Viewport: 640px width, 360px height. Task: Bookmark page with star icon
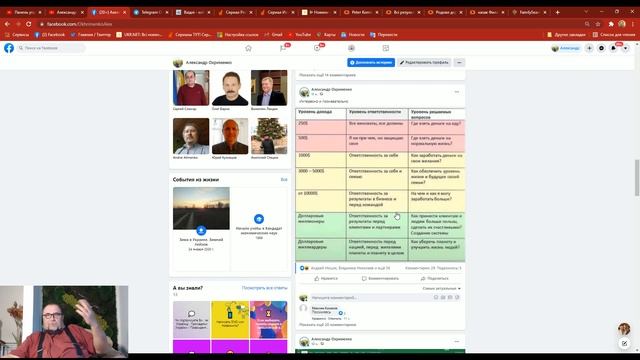point(598,24)
